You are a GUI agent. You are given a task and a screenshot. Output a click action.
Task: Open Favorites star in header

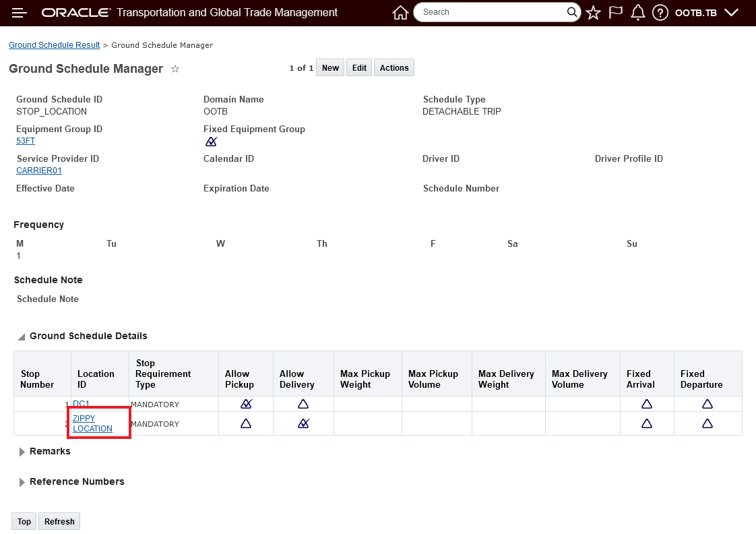pos(593,13)
